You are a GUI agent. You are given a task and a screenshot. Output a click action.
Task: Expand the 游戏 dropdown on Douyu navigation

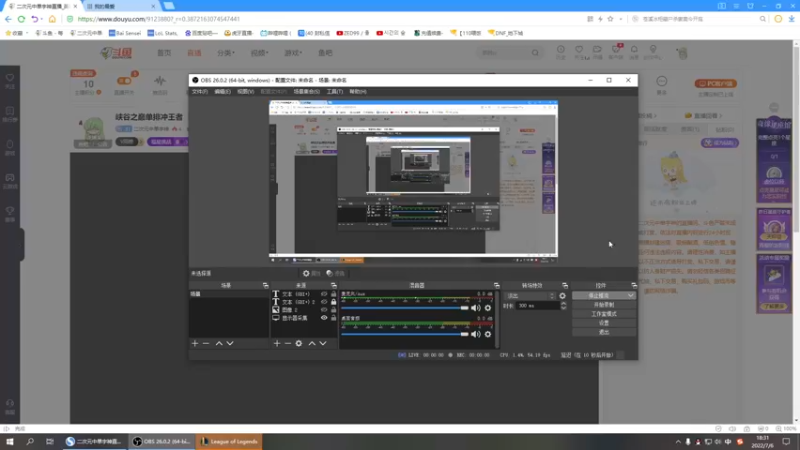coord(293,53)
